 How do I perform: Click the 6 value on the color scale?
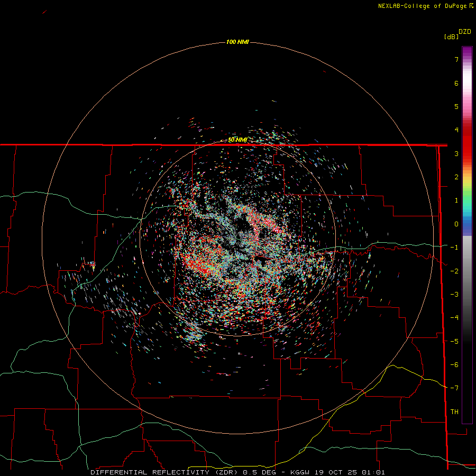click(456, 83)
